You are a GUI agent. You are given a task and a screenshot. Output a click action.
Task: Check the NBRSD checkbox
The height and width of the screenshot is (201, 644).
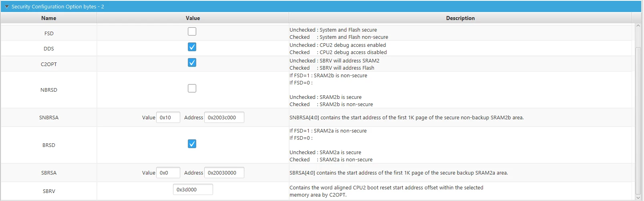click(x=192, y=88)
